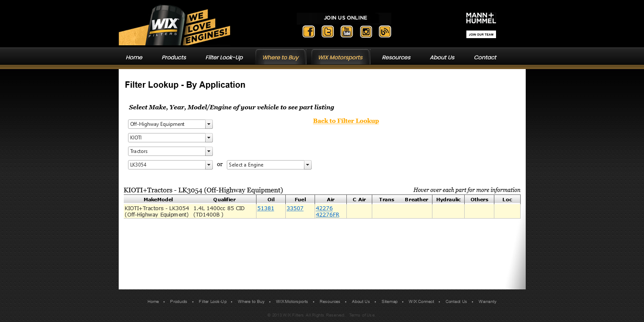Click Back to Filter Lookup link
Viewport: 644px width, 322px height.
pos(346,121)
